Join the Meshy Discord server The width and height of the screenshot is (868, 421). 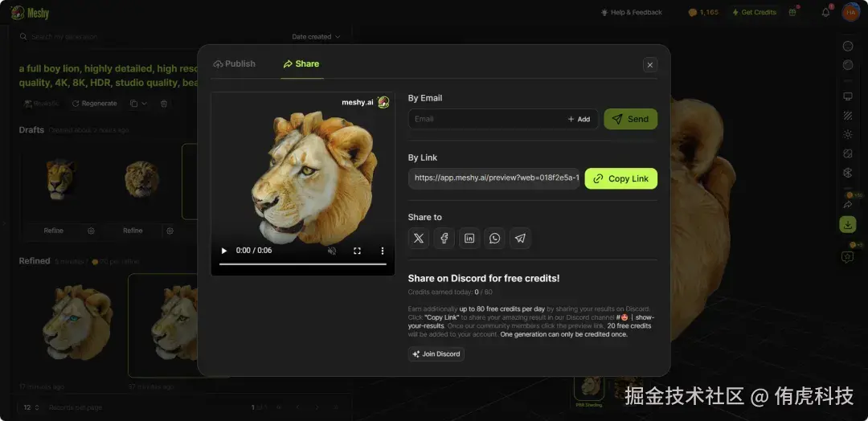pyautogui.click(x=436, y=354)
